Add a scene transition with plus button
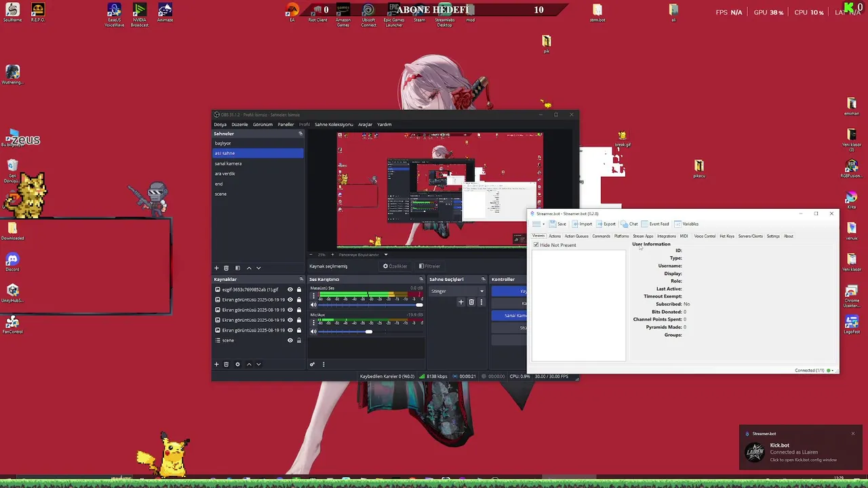The height and width of the screenshot is (488, 868). pos(461,302)
